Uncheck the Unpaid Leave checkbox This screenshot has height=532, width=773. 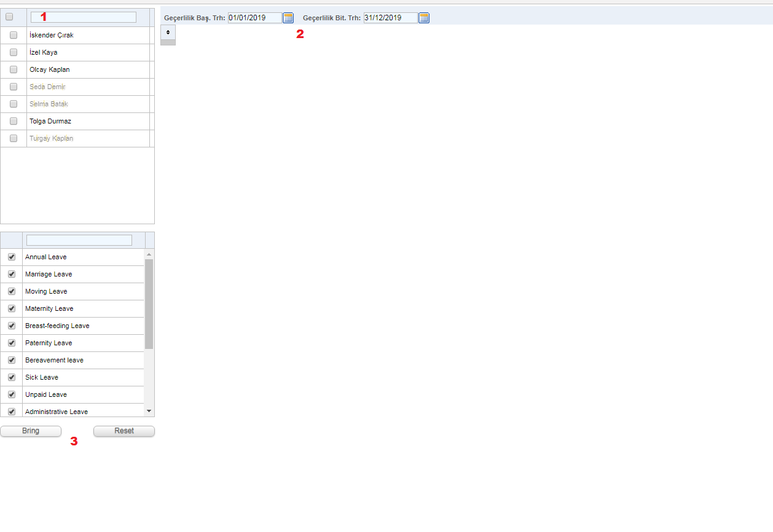coord(11,394)
